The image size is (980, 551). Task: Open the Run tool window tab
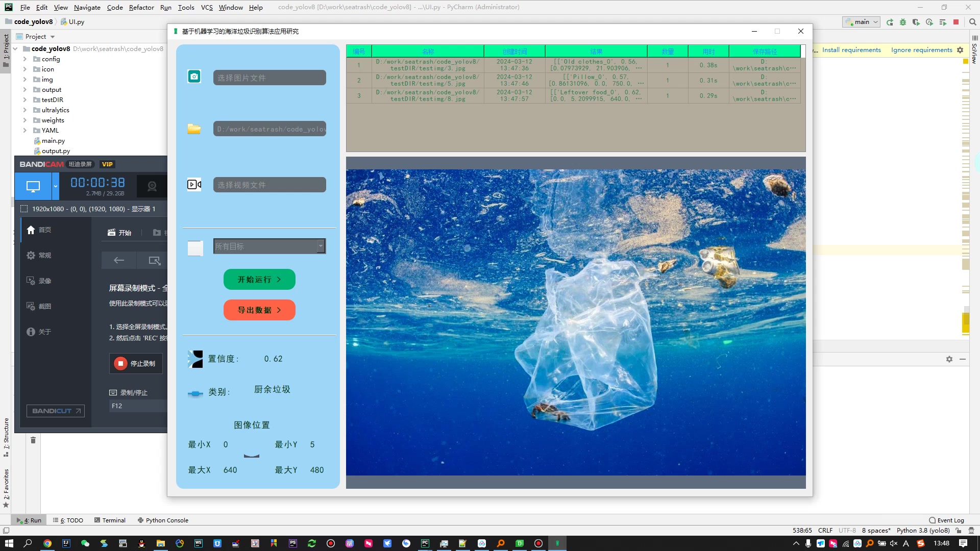pos(29,521)
